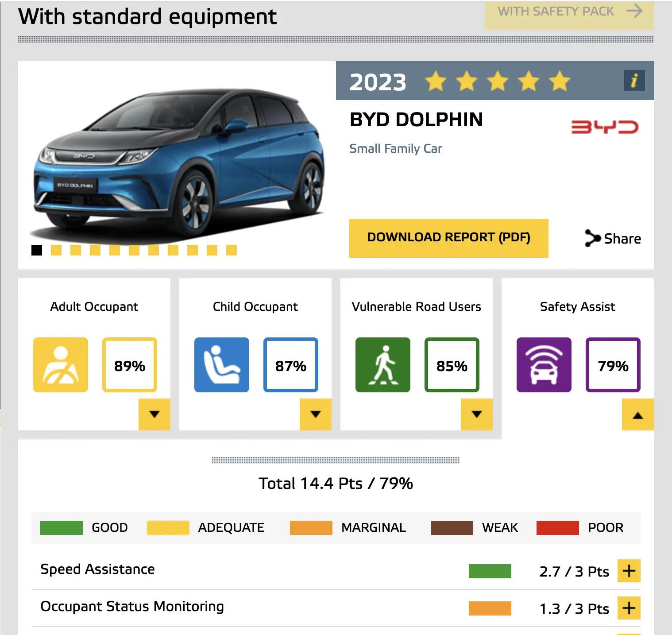Screen dimensions: 672x635
Task: Switch to With Safety Pack view
Action: click(569, 15)
